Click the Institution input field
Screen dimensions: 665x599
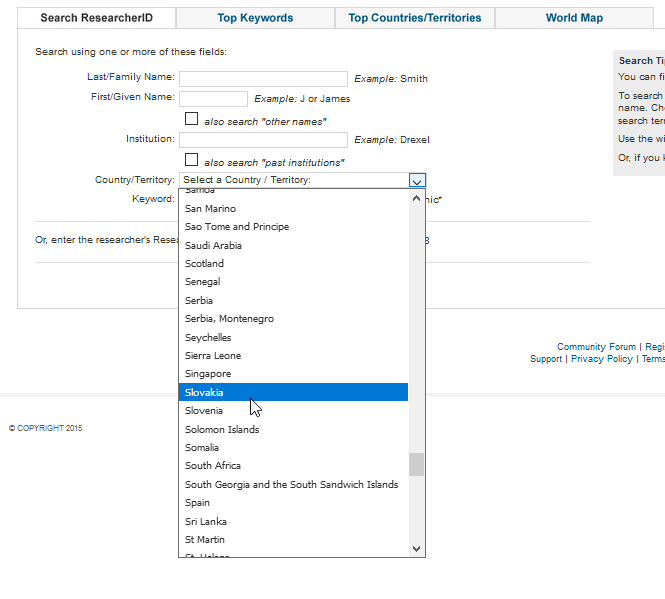(263, 140)
